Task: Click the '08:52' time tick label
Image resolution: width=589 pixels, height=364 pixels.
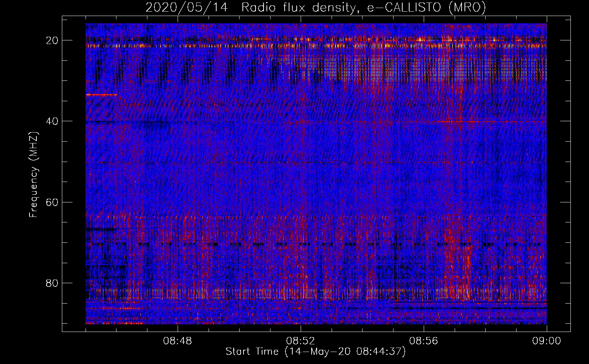Action: (301, 341)
